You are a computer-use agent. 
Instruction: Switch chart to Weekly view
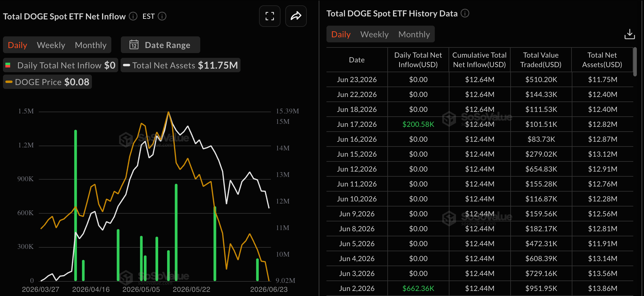click(51, 45)
